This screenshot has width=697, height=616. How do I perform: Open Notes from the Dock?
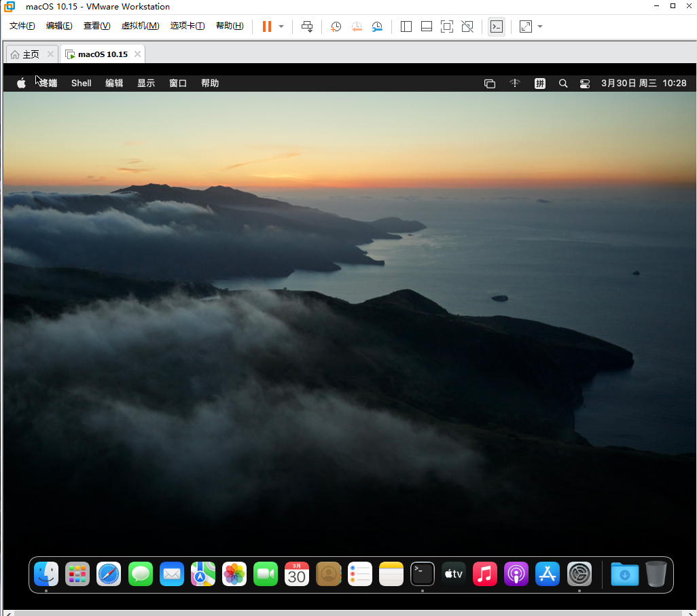coord(391,574)
